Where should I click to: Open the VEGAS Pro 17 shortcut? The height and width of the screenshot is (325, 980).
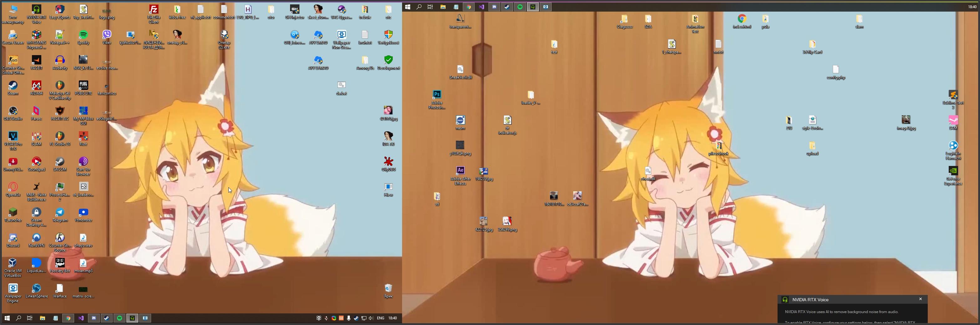tap(13, 136)
